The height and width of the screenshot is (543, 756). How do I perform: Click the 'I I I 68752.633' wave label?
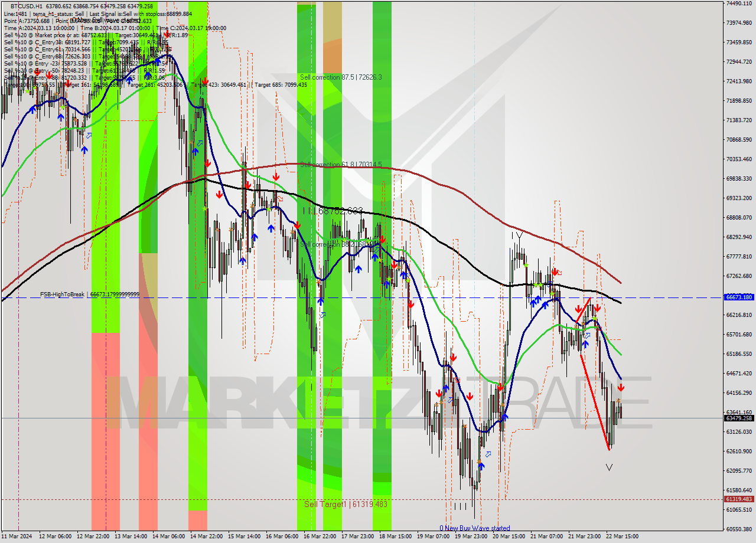pos(332,210)
